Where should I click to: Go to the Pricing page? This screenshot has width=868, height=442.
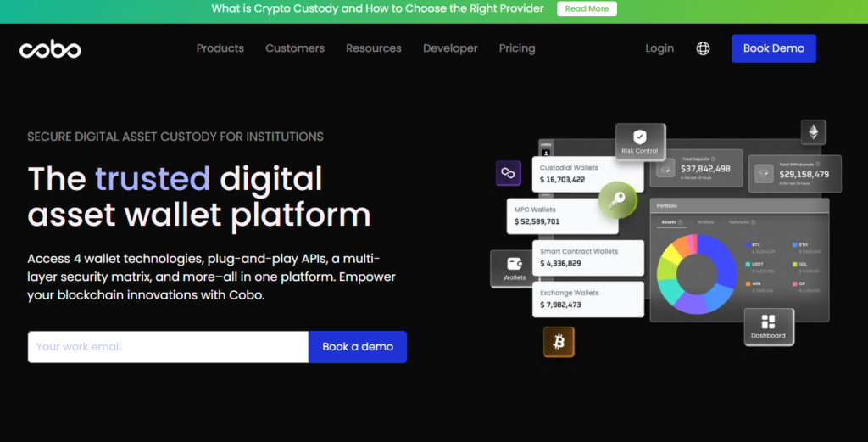pos(517,48)
